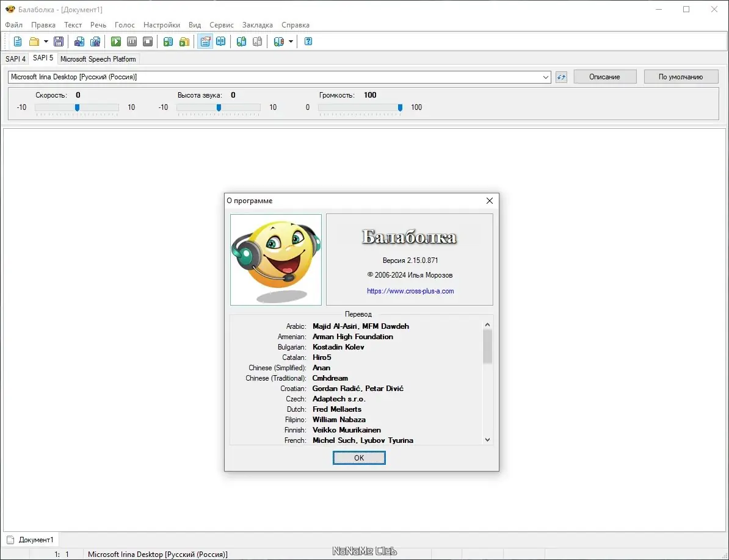Open help with the question mark icon
729x560 pixels.
pos(308,42)
